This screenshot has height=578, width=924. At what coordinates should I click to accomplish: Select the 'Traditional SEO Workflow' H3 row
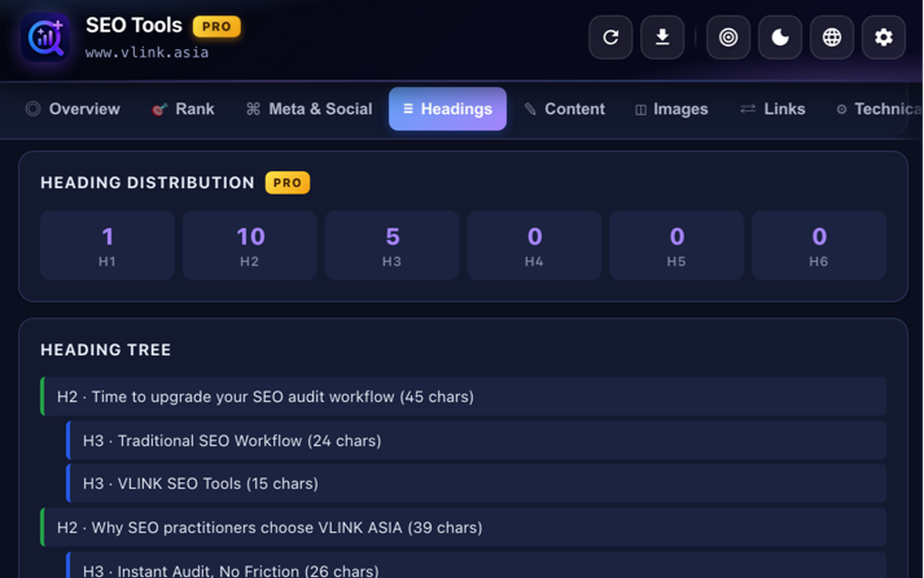(x=476, y=441)
